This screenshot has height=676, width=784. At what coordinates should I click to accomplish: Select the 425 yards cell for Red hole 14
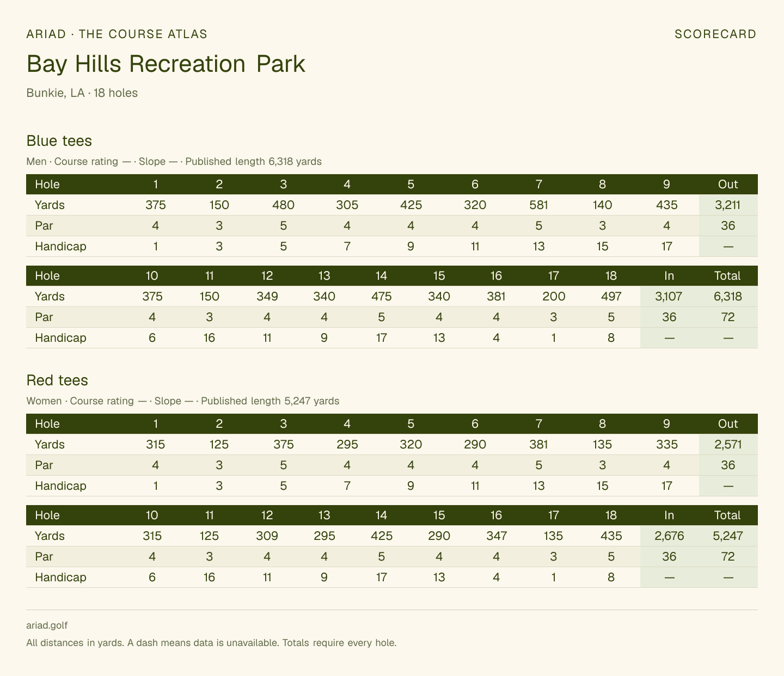tap(382, 536)
